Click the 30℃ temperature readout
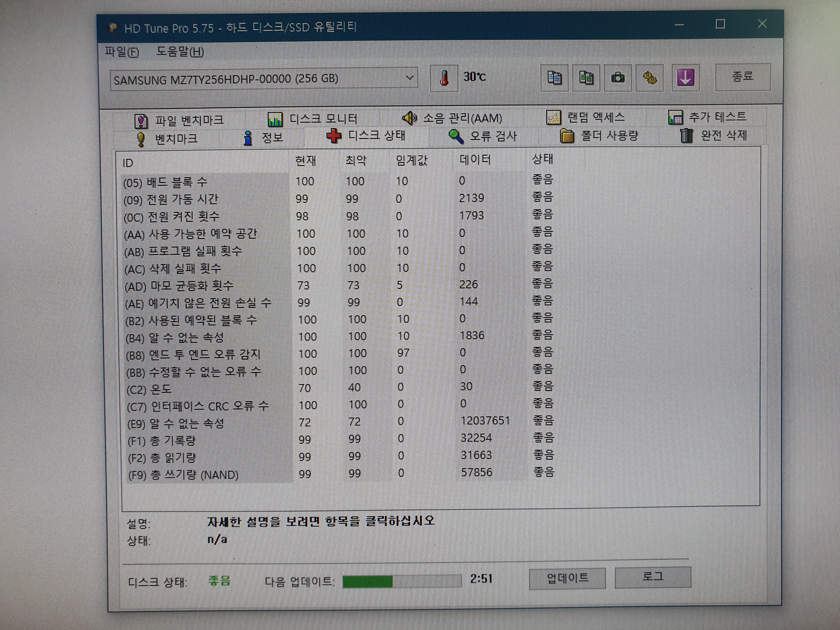Image resolution: width=840 pixels, height=630 pixels. coord(474,77)
